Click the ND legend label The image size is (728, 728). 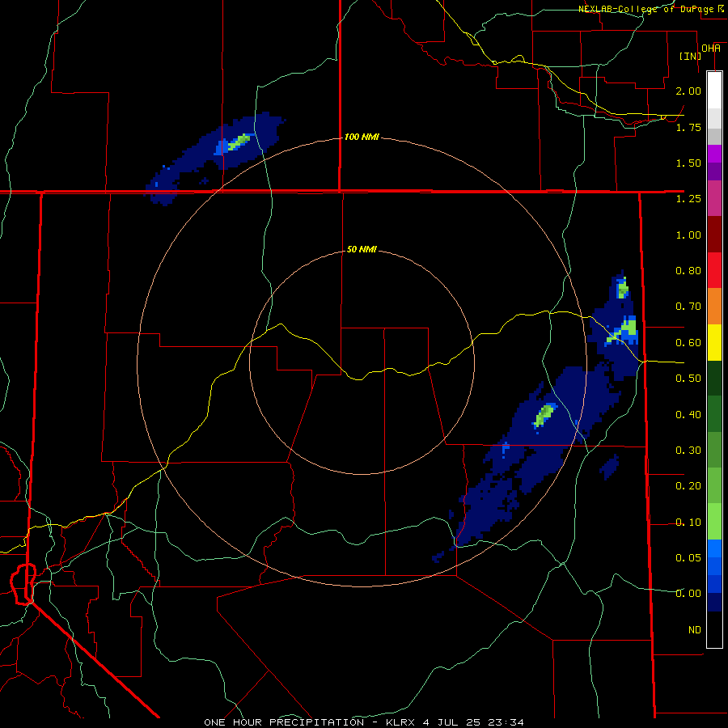pos(695,630)
